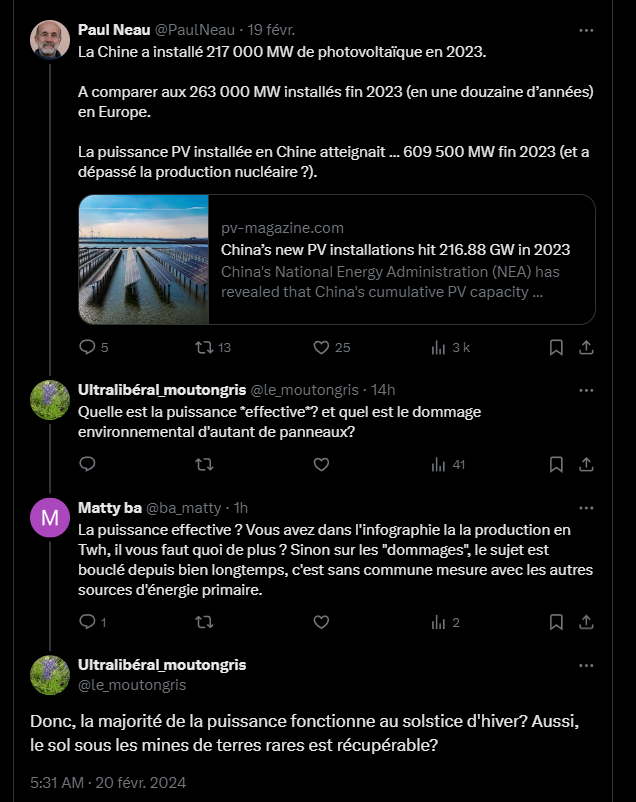Share Paul Neau's tweet
Screen dimensions: 636x802
pos(586,348)
